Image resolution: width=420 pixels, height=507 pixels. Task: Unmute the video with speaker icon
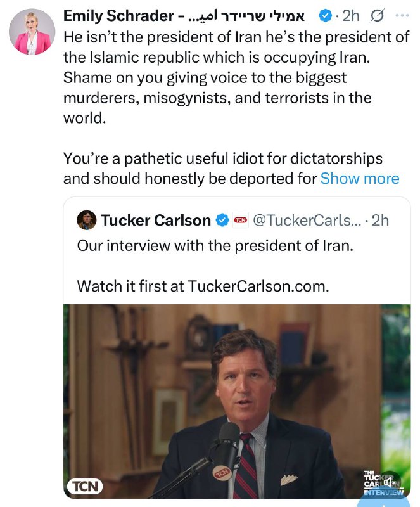click(389, 482)
